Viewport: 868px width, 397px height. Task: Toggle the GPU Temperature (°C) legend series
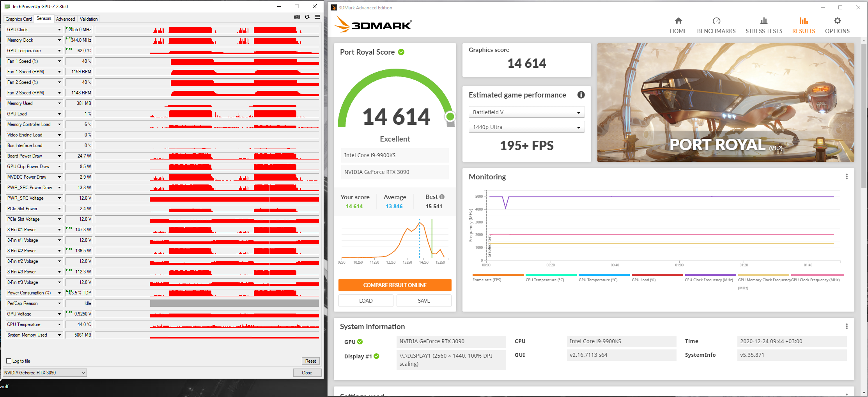click(604, 278)
